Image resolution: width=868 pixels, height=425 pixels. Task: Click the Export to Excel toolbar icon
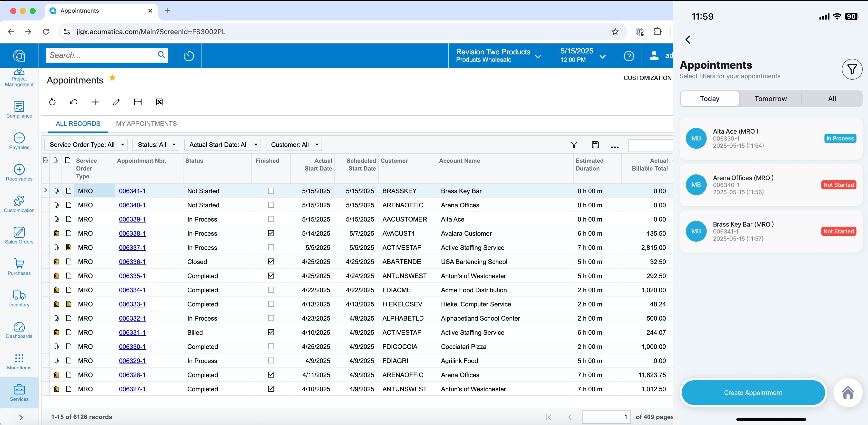(x=159, y=102)
